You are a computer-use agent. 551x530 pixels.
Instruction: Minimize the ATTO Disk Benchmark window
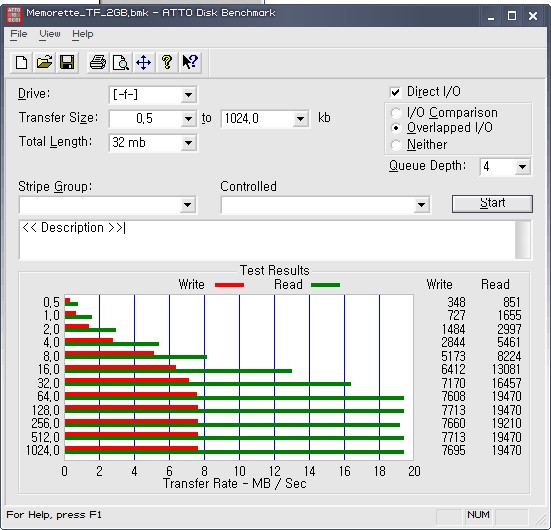click(491, 16)
